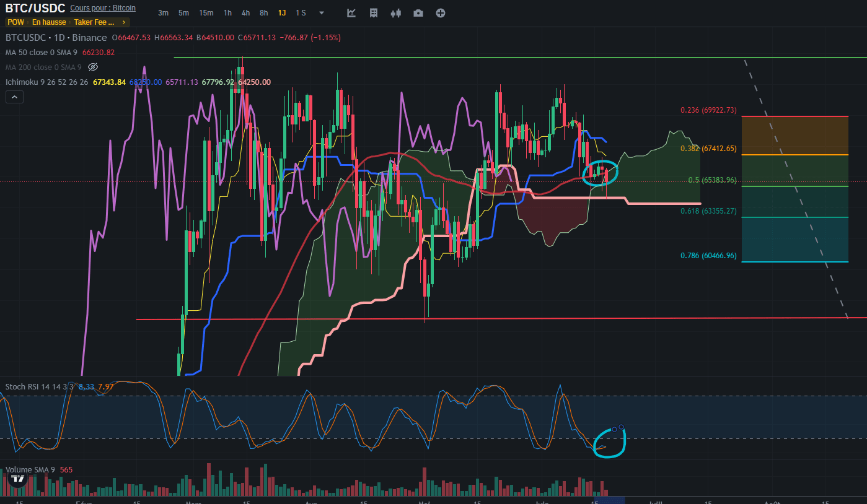
Task: Click the TradingView logo in corner
Action: click(x=18, y=479)
